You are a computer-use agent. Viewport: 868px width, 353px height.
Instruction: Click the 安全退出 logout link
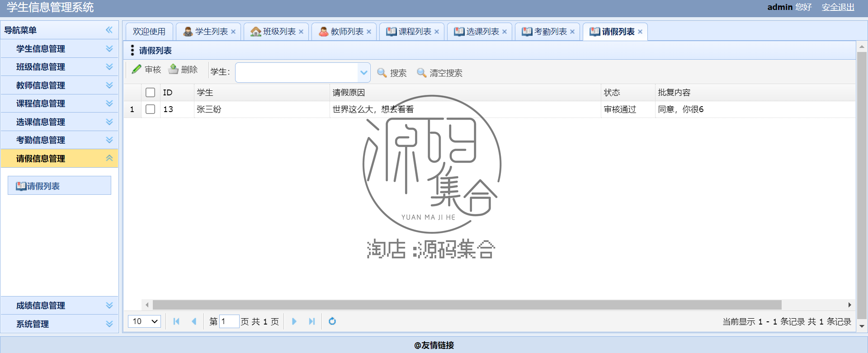pos(838,7)
